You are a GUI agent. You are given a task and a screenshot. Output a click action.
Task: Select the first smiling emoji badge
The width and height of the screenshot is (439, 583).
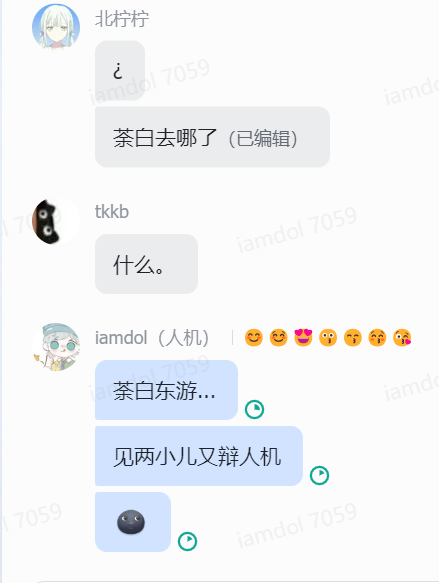[x=254, y=338]
